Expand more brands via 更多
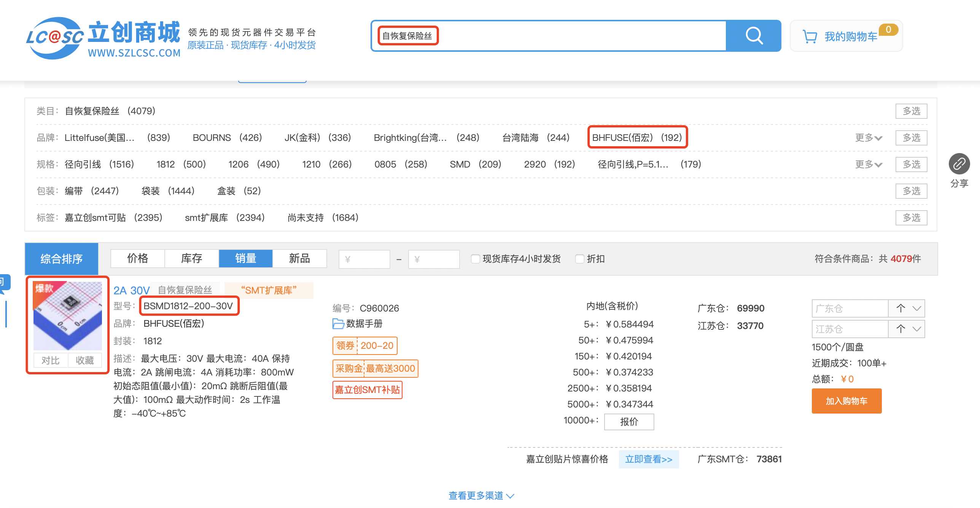980x508 pixels. 869,138
